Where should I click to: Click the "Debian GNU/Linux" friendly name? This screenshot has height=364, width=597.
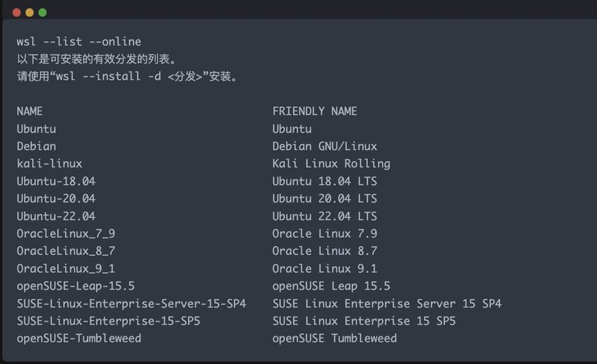(x=325, y=146)
